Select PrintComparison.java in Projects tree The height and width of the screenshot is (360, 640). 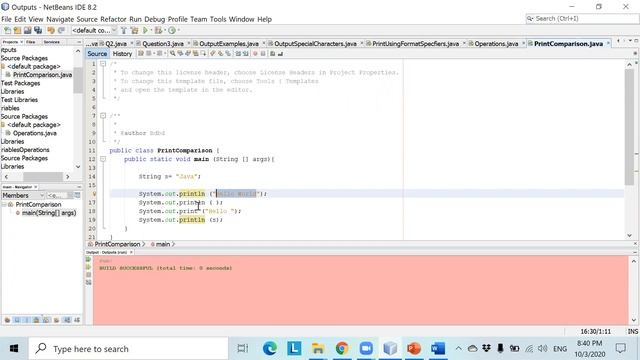pos(42,75)
